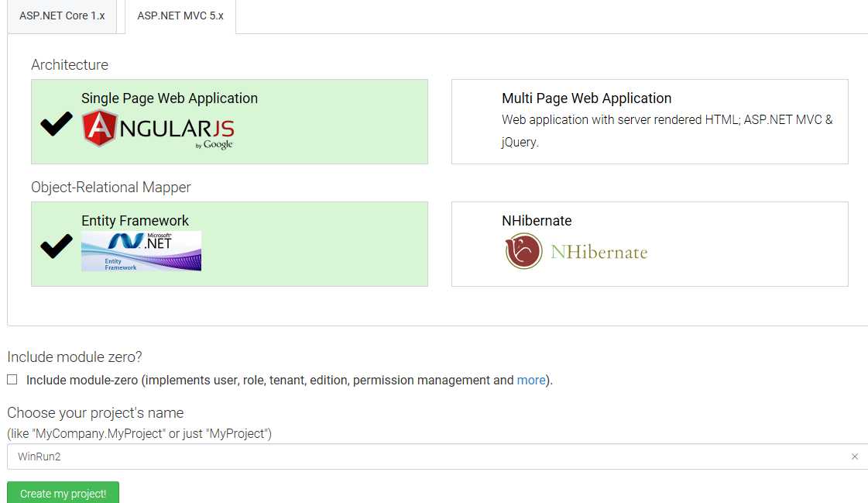Open the 'more' link about module-zero
868x503 pixels.
click(531, 380)
